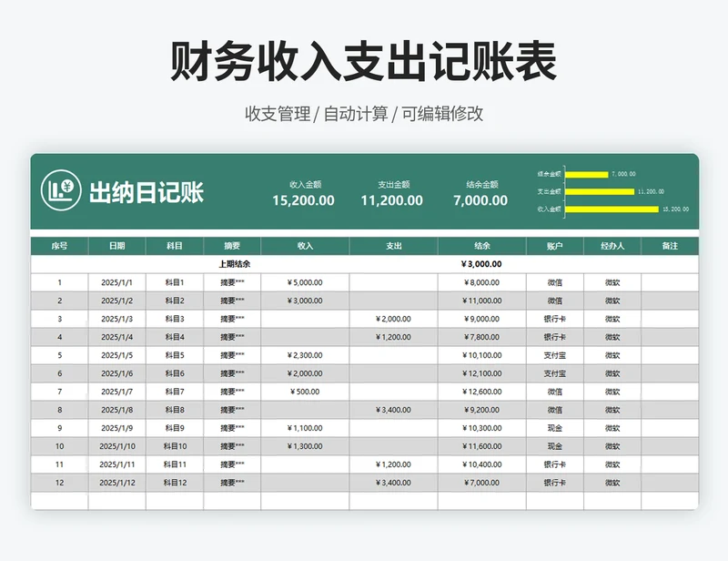The width and height of the screenshot is (728, 561).
Task: Click the 结余金额 yellow chart bar
Action: click(586, 174)
